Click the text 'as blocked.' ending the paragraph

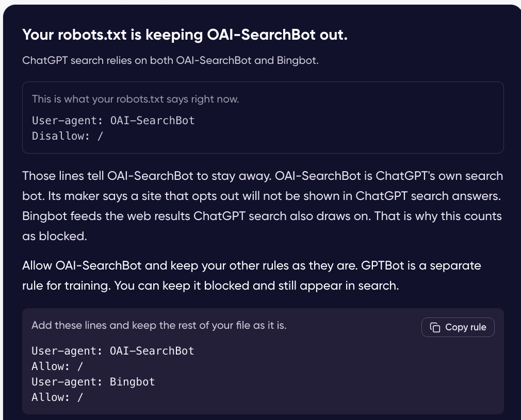pyautogui.click(x=55, y=236)
